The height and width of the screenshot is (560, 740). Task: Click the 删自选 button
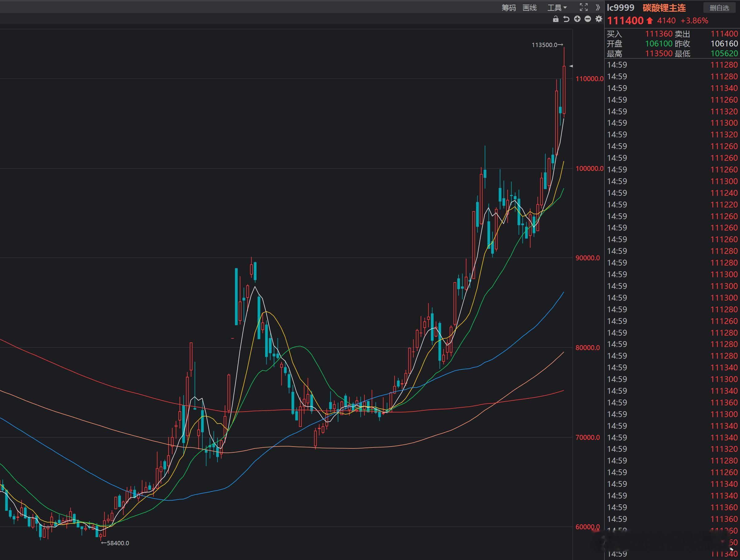click(x=719, y=8)
